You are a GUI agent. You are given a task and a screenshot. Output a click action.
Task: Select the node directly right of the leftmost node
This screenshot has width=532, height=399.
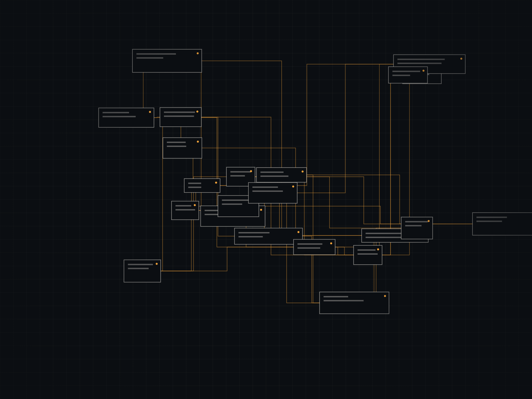pyautogui.click(x=181, y=117)
